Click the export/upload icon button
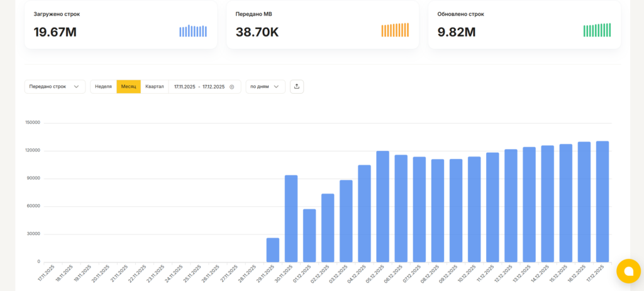Image resolution: width=644 pixels, height=291 pixels. (297, 87)
